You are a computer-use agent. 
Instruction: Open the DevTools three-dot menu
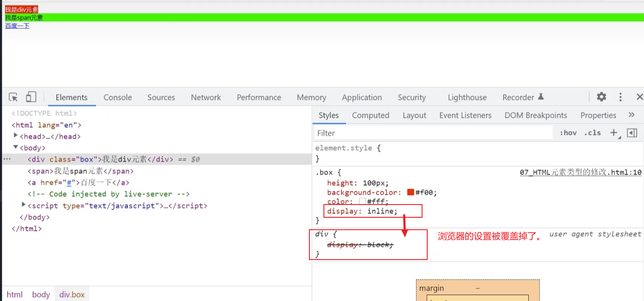point(621,97)
